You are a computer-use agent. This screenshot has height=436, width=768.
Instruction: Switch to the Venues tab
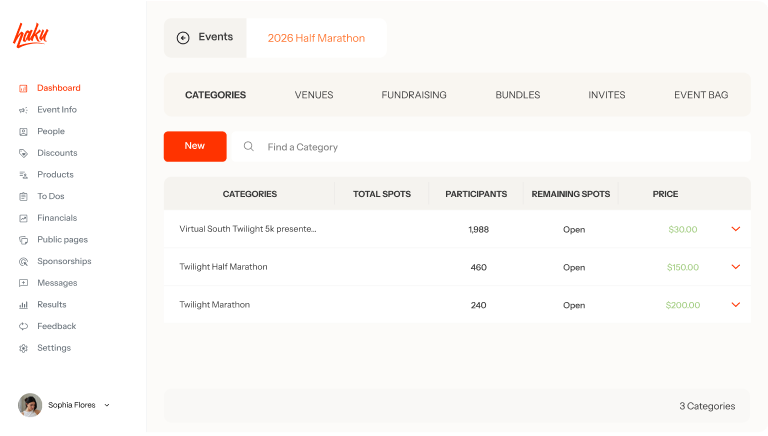(314, 95)
